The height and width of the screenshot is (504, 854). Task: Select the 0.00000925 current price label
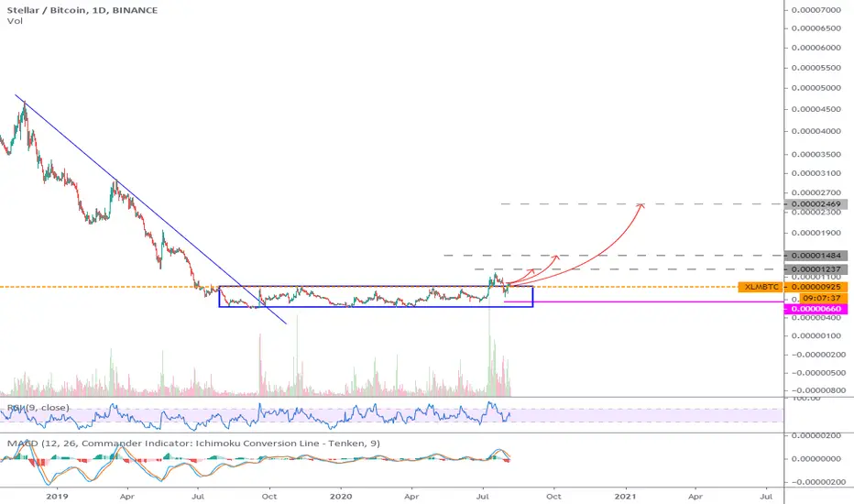click(x=816, y=287)
